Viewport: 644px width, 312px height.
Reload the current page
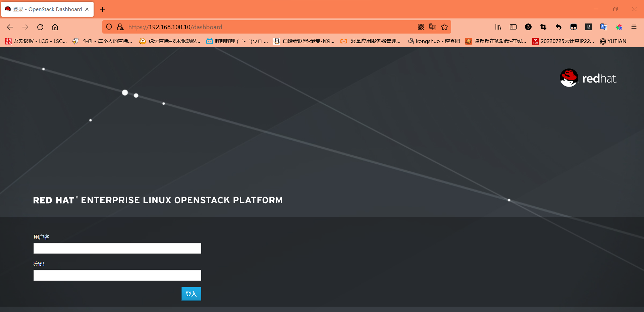pos(40,27)
